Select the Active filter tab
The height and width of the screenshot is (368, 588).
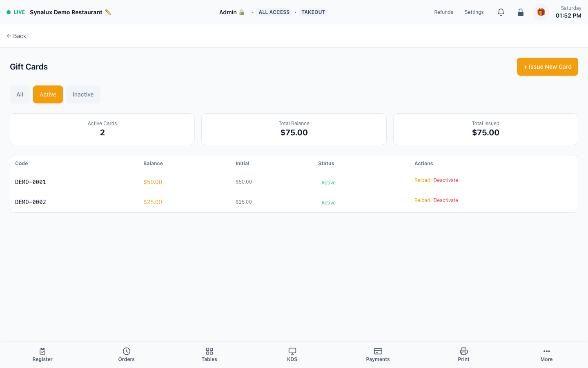[48, 94]
